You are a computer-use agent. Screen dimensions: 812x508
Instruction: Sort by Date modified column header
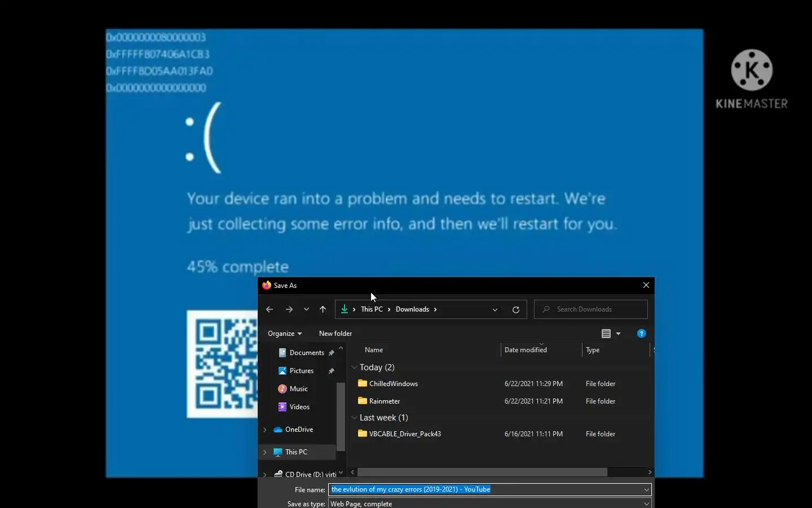point(526,350)
